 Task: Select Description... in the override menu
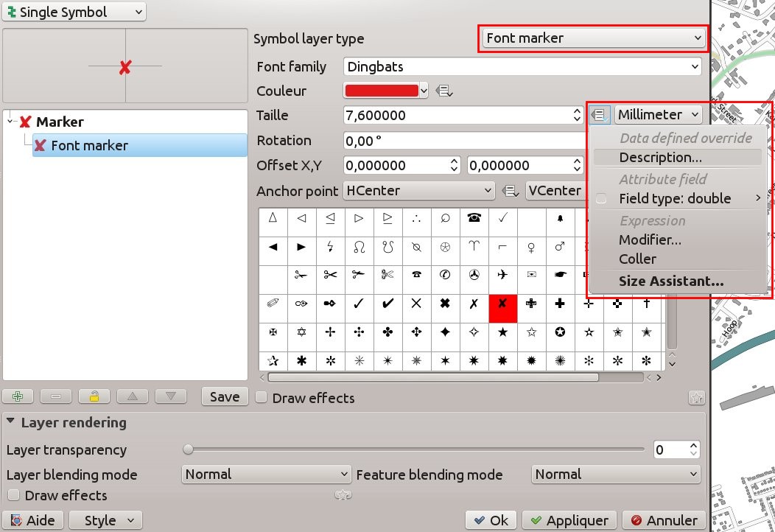[x=660, y=157]
